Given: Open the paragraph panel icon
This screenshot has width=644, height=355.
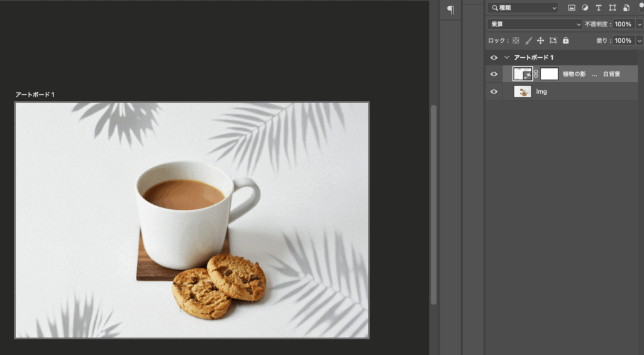Looking at the screenshot, I should click(450, 9).
